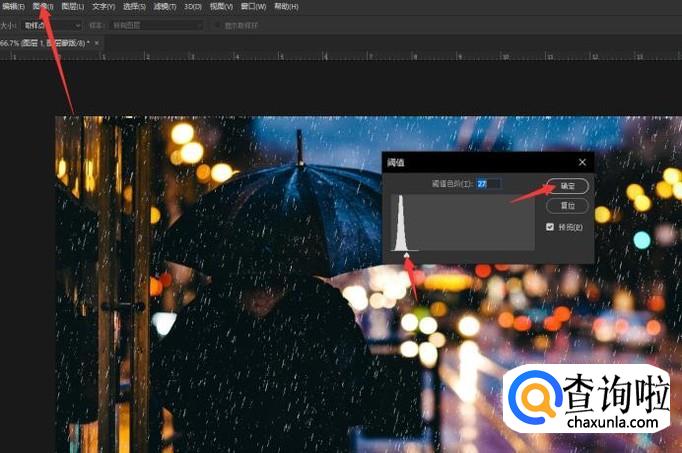Open the 选择(S) menu

click(x=134, y=6)
